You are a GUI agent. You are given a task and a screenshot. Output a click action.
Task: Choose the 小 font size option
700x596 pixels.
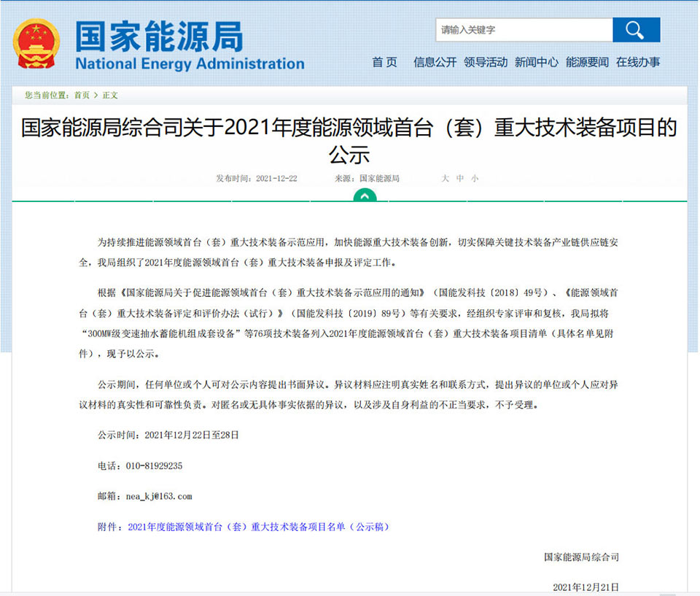[x=475, y=179]
